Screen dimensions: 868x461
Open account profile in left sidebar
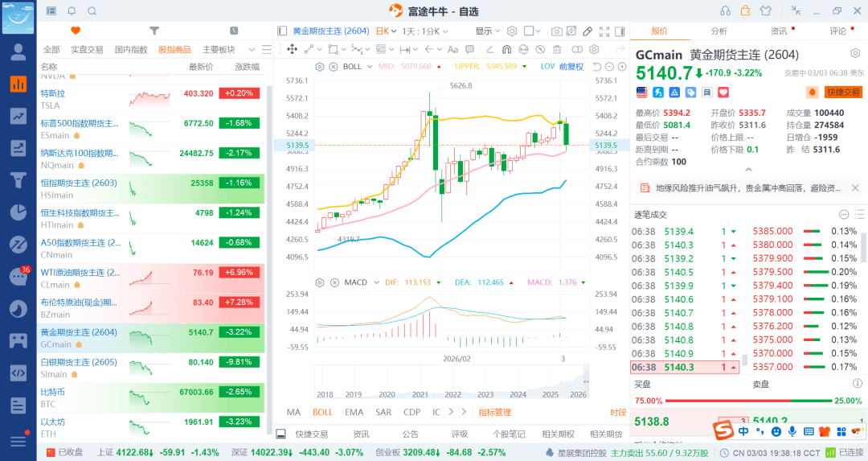tap(18, 51)
